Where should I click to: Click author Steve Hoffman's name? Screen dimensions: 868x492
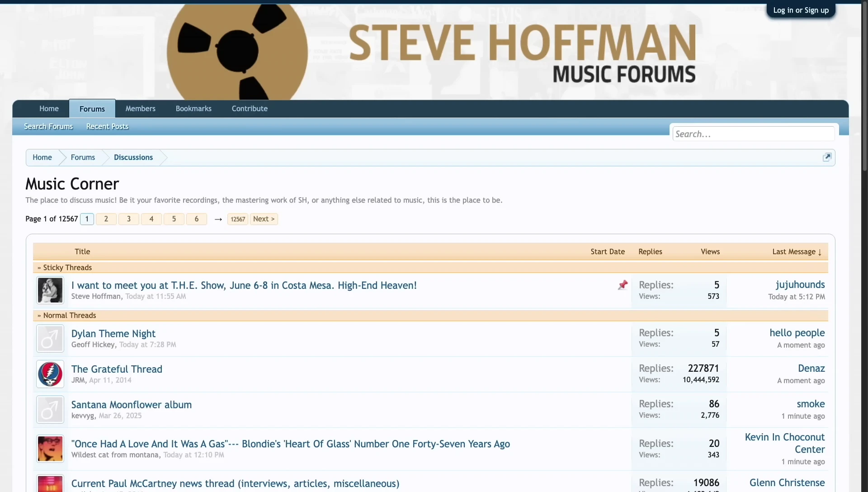tap(96, 297)
